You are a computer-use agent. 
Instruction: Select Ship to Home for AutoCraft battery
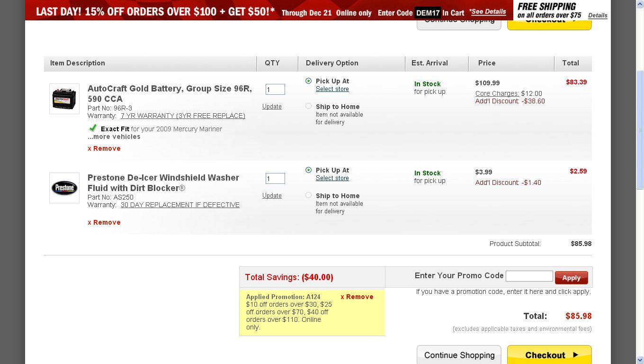tap(309, 106)
